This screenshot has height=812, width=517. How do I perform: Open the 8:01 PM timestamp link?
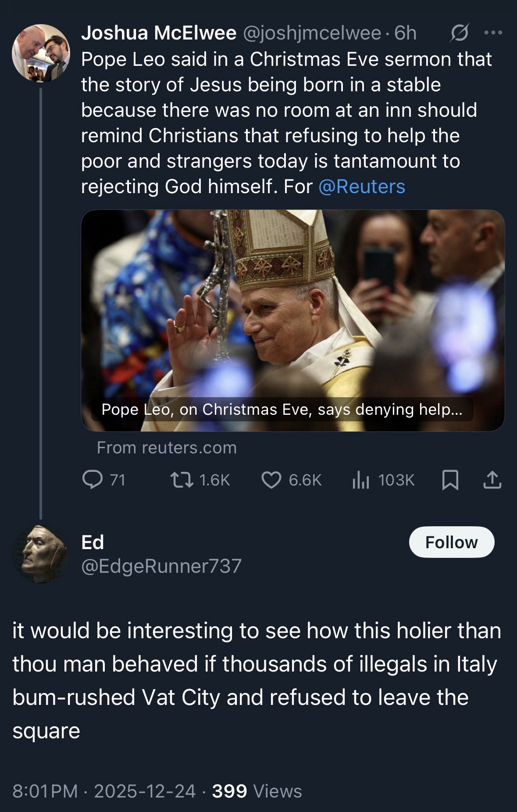45,791
